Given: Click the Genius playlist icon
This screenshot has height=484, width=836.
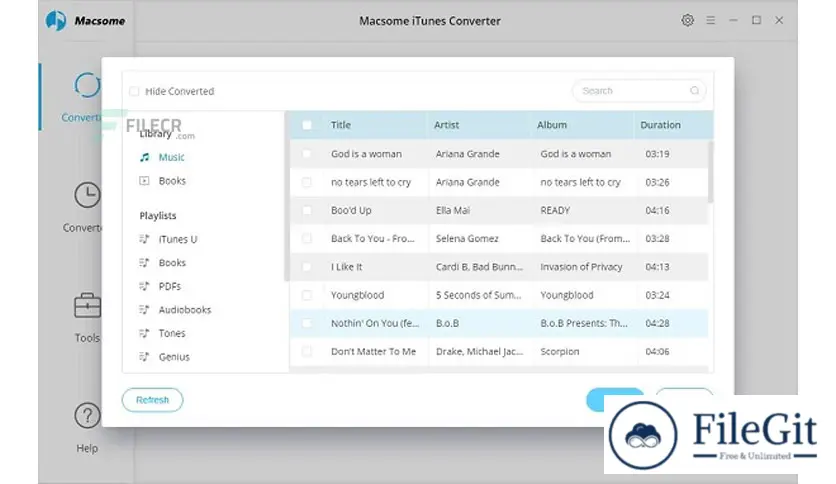Looking at the screenshot, I should [144, 357].
